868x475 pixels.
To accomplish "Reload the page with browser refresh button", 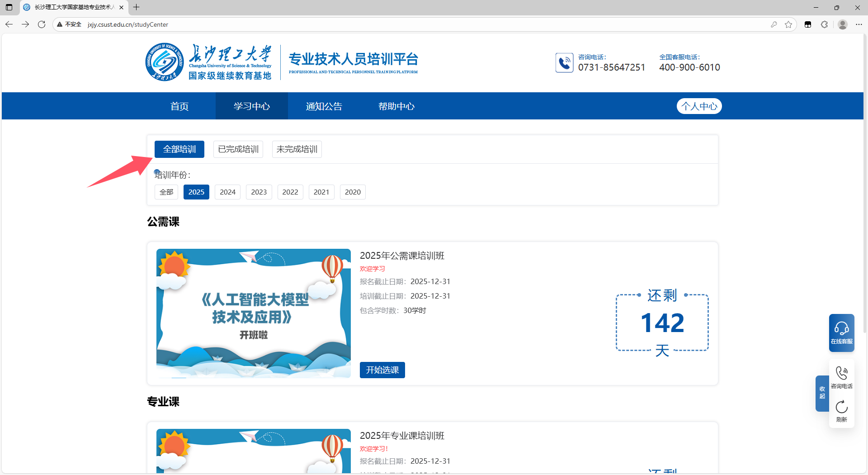I will click(x=42, y=24).
